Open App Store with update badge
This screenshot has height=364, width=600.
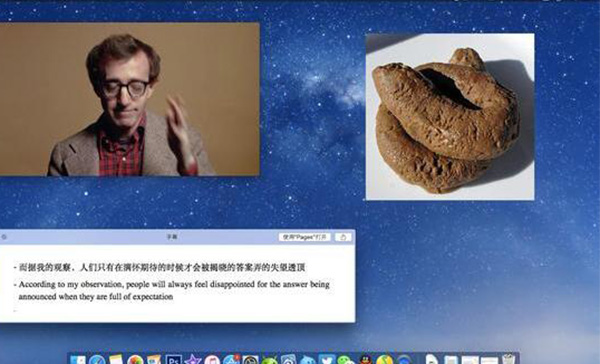click(x=231, y=360)
